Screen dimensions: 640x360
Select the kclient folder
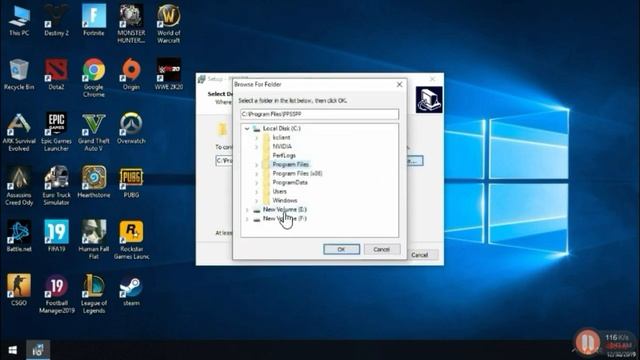tap(281, 138)
